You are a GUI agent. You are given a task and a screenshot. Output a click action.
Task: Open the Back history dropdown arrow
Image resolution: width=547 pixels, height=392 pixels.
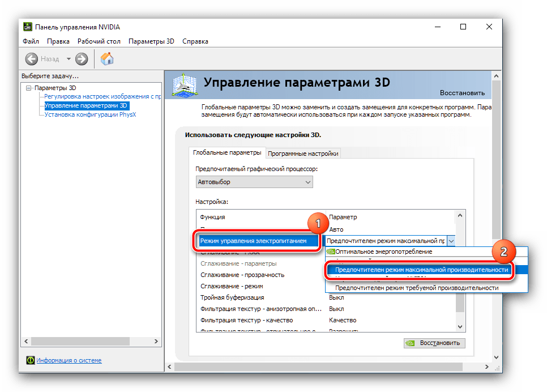click(69, 59)
